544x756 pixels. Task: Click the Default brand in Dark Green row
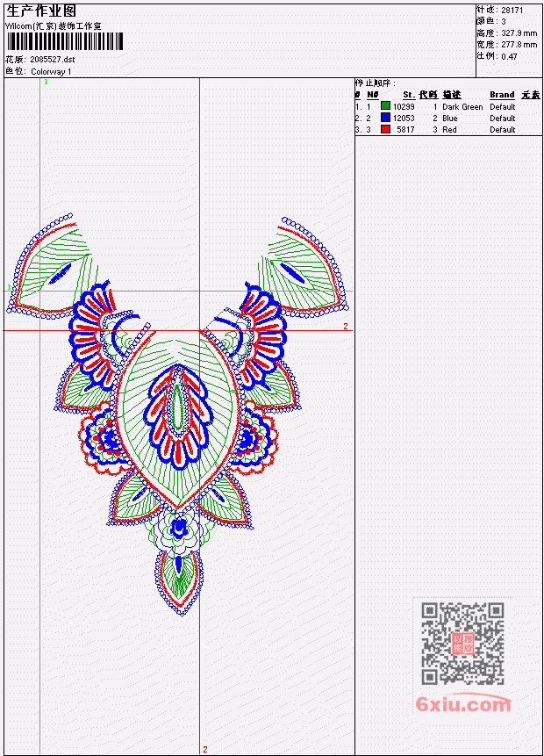coord(503,107)
